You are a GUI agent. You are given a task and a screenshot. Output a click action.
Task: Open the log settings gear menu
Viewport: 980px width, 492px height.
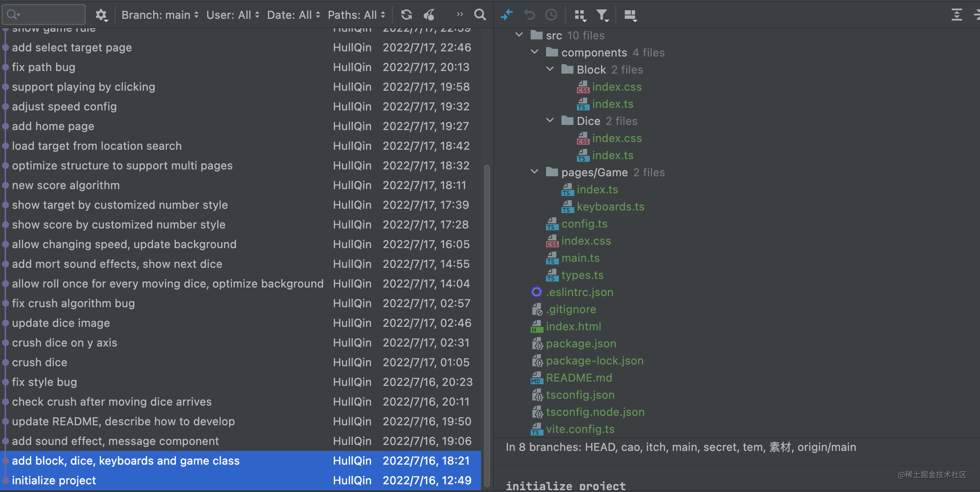click(x=101, y=15)
